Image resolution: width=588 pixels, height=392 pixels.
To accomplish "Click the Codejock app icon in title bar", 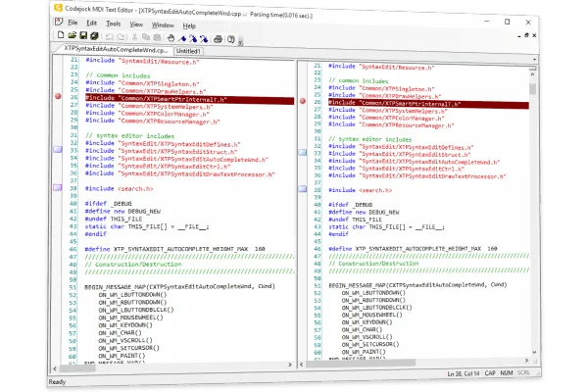I will coord(58,8).
